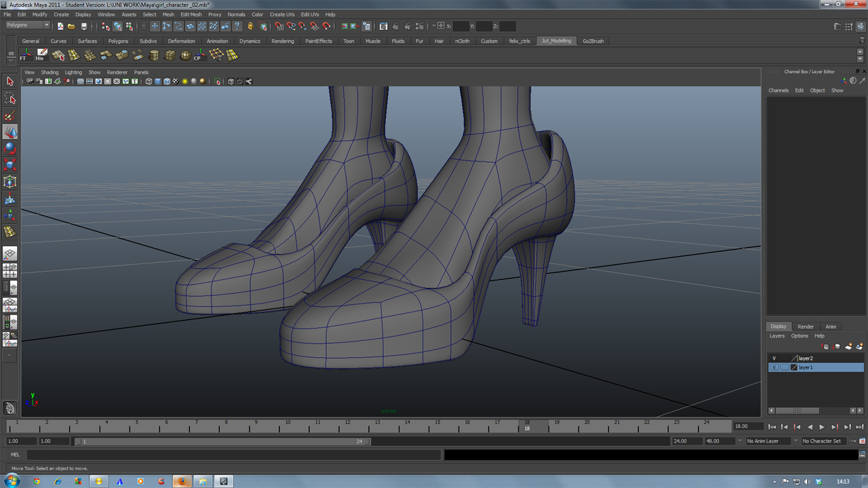Open Firefox from the taskbar

[x=182, y=482]
